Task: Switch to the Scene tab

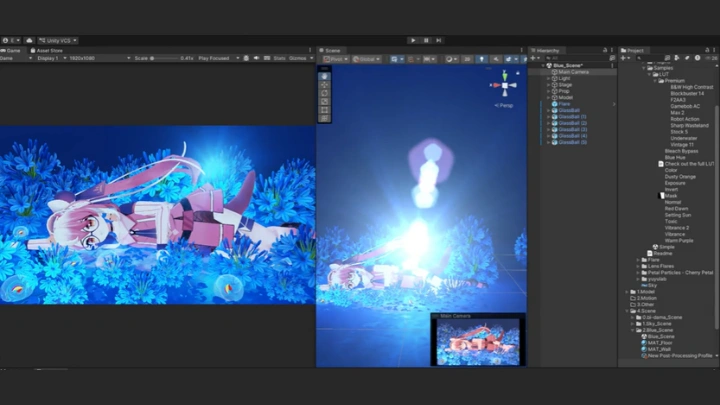Action: point(330,51)
